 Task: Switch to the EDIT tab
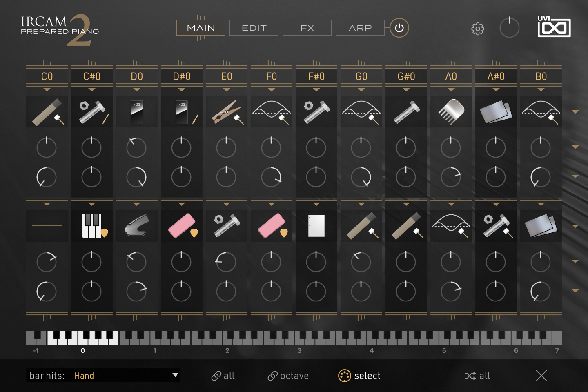254,28
